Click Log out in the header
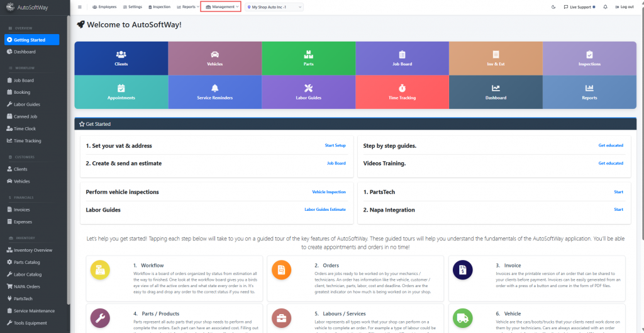The width and height of the screenshot is (644, 333). click(623, 7)
